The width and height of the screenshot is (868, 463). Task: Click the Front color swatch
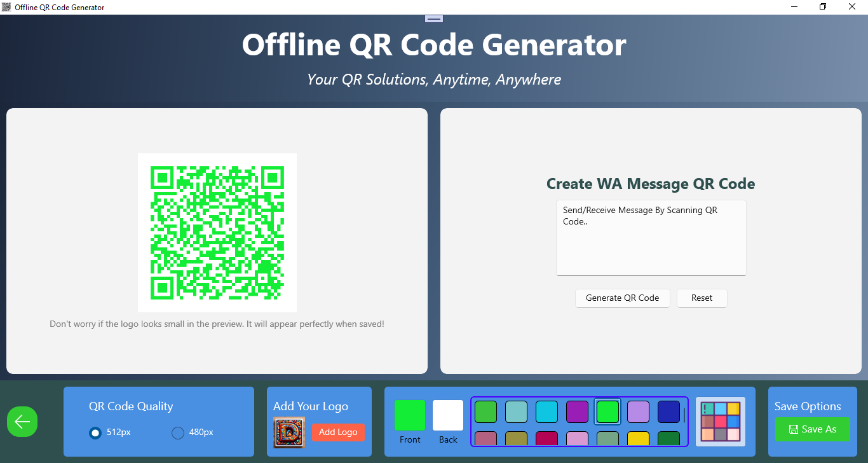click(x=410, y=415)
